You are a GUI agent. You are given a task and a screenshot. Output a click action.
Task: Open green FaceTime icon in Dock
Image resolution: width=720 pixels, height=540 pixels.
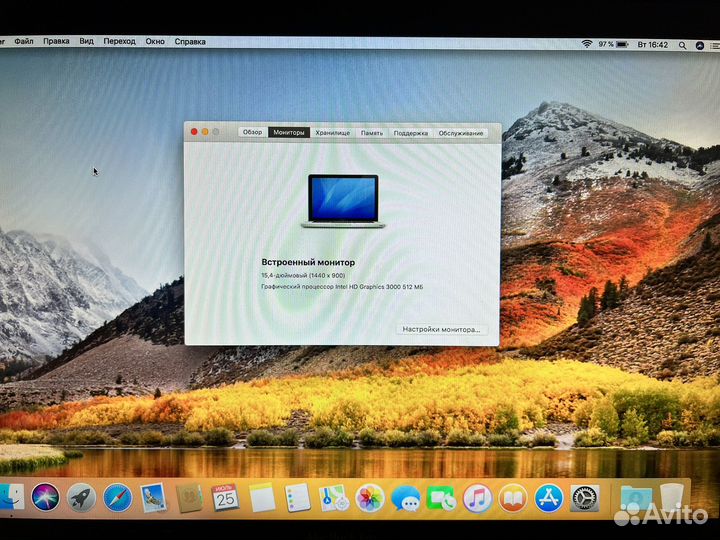coord(441,499)
